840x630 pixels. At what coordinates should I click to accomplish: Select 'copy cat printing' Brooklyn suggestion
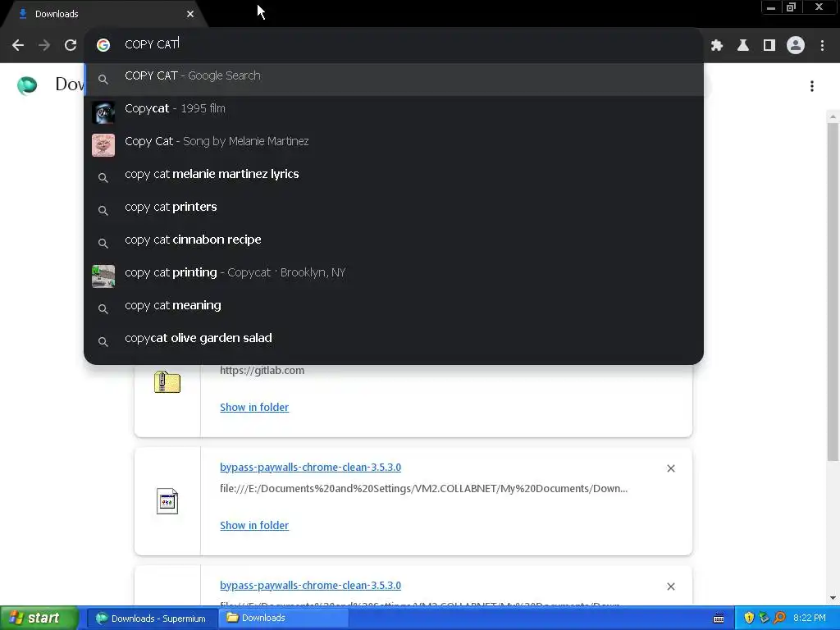pyautogui.click(x=394, y=276)
